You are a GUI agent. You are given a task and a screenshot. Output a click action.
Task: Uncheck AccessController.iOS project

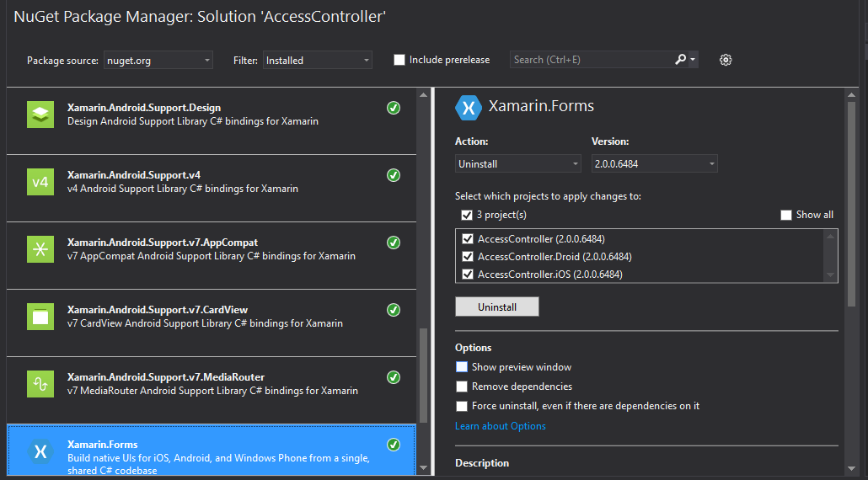pyautogui.click(x=468, y=275)
